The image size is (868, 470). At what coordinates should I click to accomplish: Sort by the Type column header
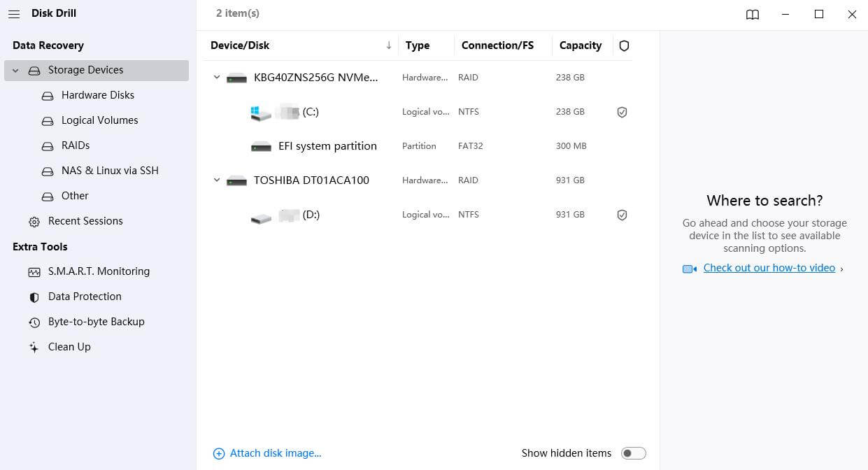[x=418, y=45]
